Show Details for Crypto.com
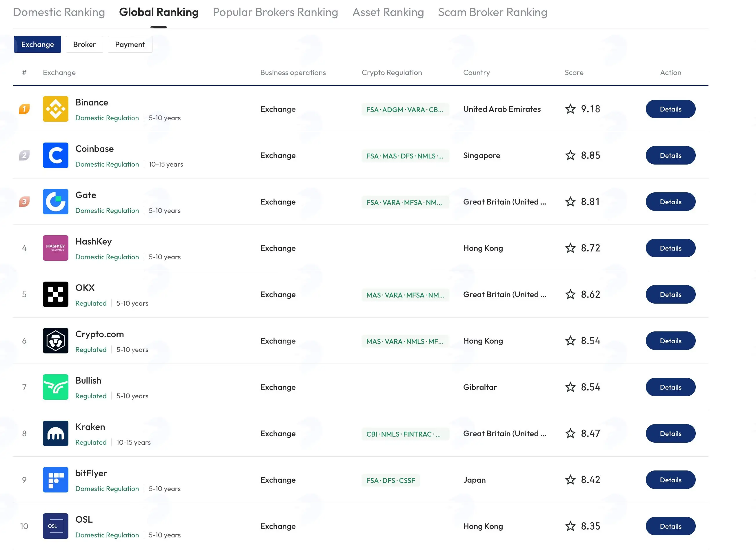 pyautogui.click(x=670, y=341)
